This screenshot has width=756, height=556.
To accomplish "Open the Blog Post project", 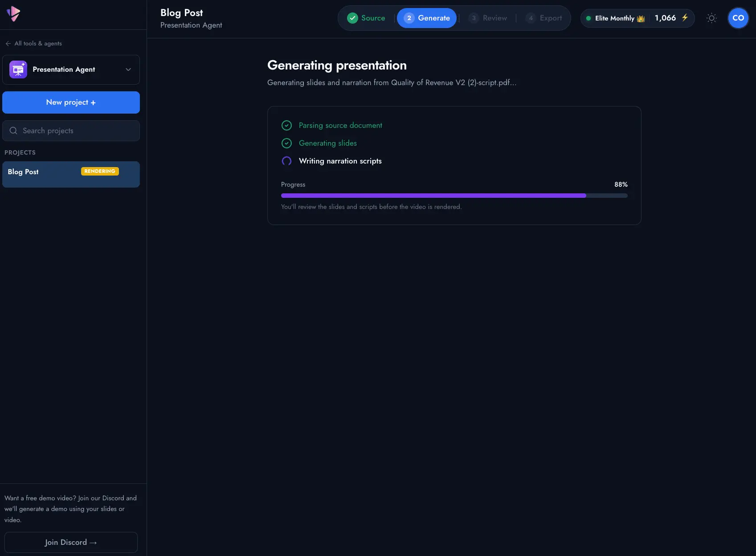I will click(x=71, y=174).
